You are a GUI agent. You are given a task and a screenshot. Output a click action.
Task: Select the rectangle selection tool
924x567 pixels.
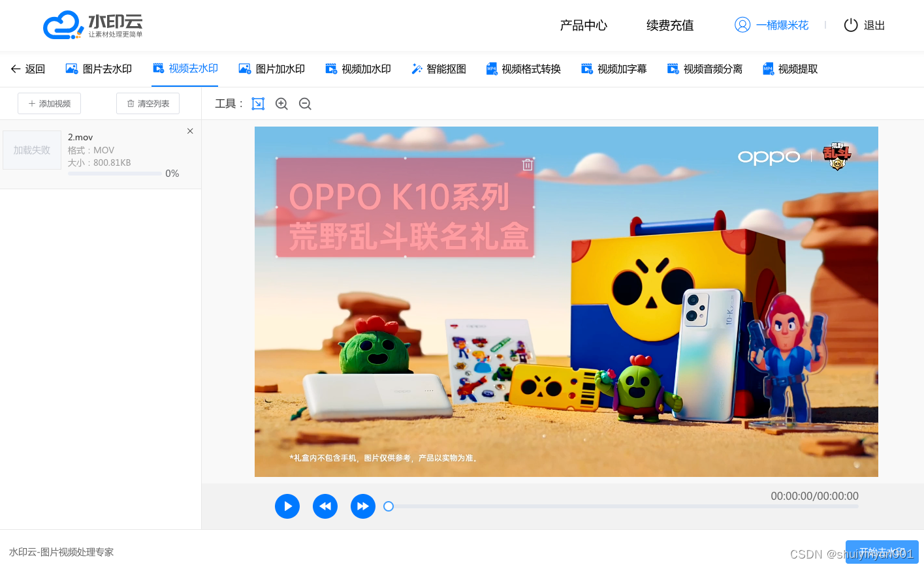pos(258,104)
